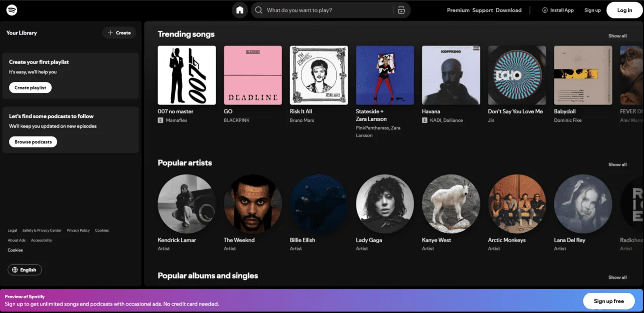Open the 007 no master album cover

187,75
